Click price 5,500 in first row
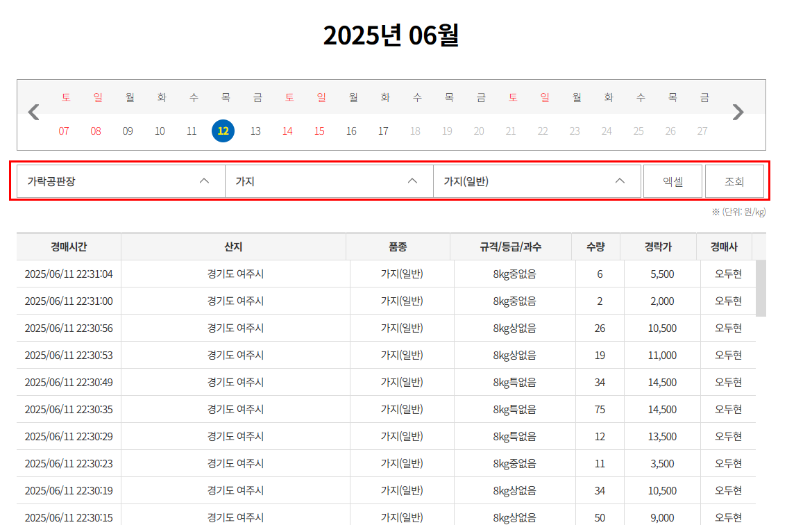812x525 pixels. point(662,274)
